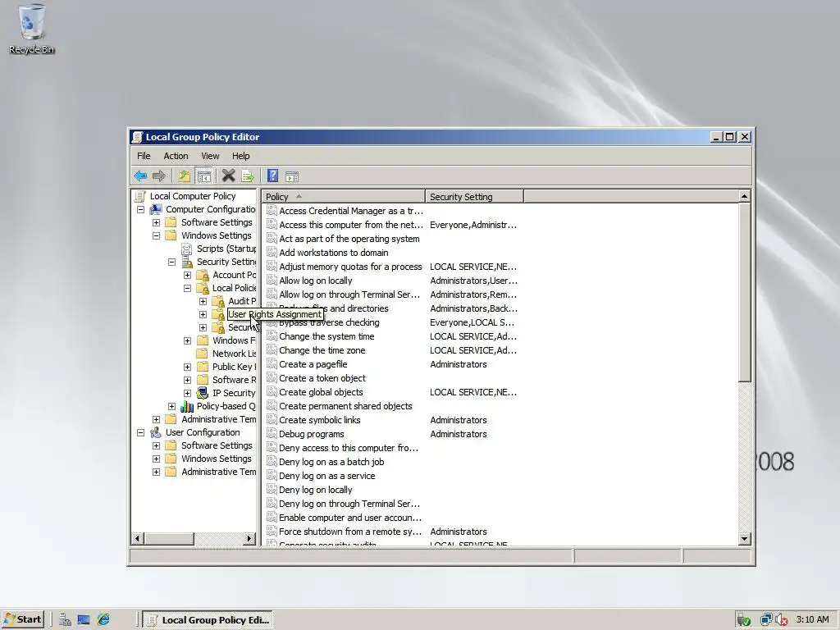This screenshot has height=630, width=840.
Task: Select Deny log on as a service
Action: pyautogui.click(x=326, y=475)
